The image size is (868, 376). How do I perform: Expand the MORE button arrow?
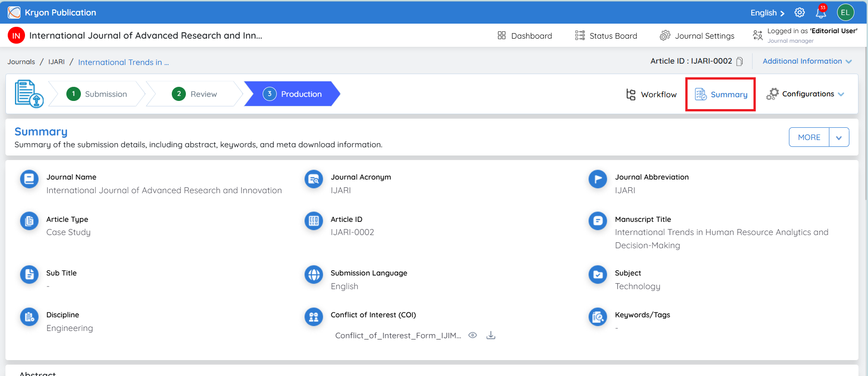pos(839,137)
